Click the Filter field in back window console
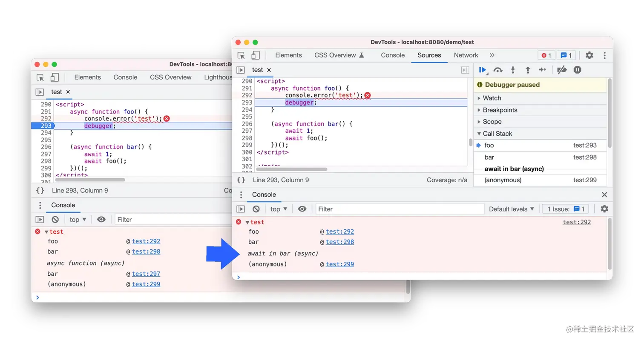 click(x=174, y=220)
